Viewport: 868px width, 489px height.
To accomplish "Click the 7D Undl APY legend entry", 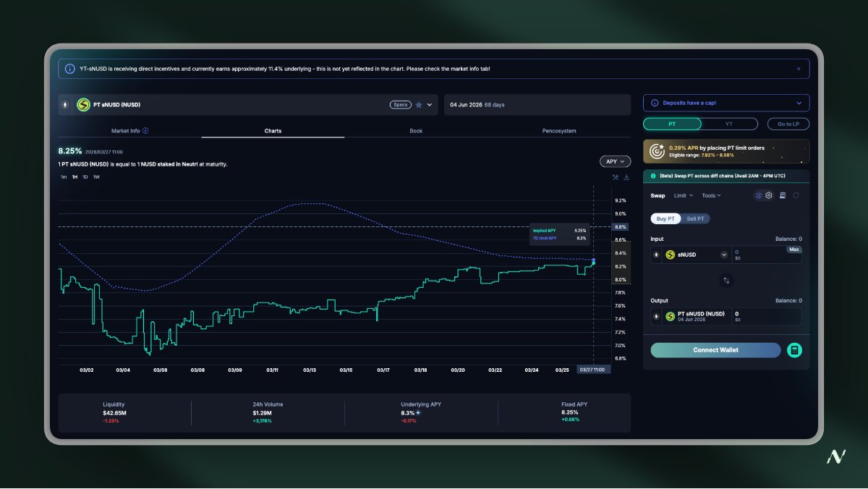I will coord(559,238).
